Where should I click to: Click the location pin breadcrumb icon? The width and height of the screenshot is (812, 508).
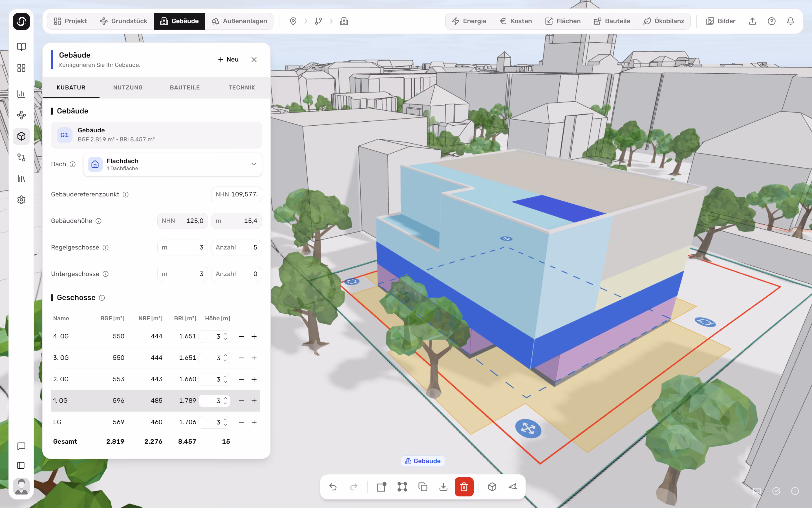coord(293,21)
